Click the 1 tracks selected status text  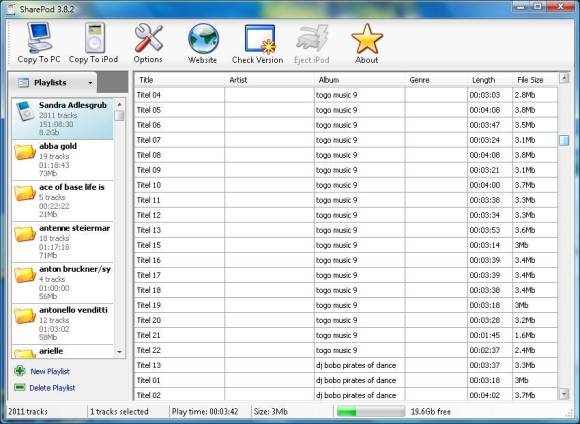point(119,411)
